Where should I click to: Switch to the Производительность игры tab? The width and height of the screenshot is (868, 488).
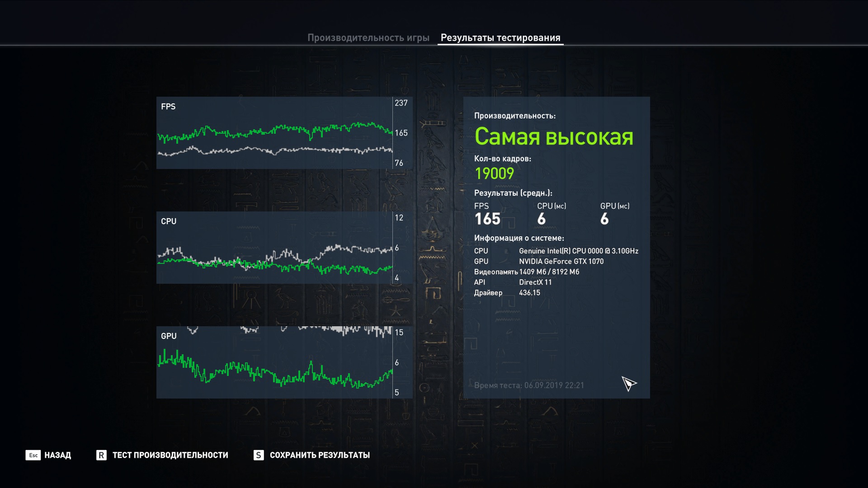pyautogui.click(x=368, y=38)
